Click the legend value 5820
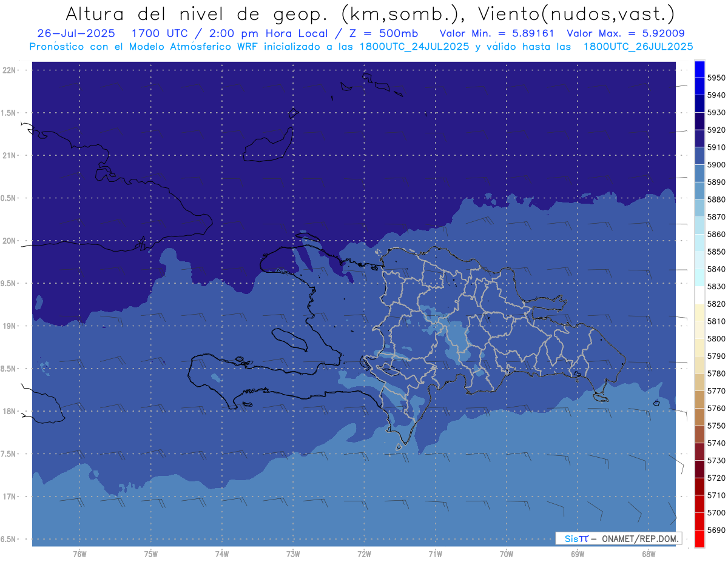The image size is (728, 562). pos(716,304)
